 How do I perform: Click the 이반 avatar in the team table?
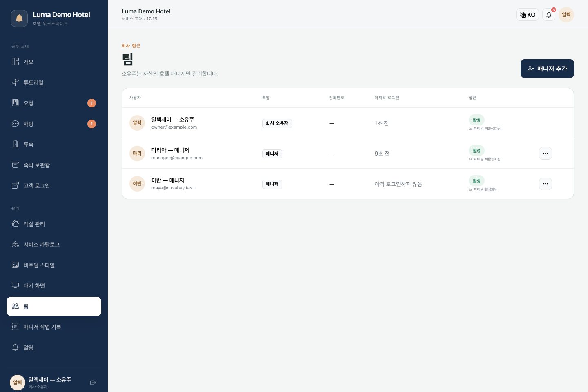click(x=137, y=184)
